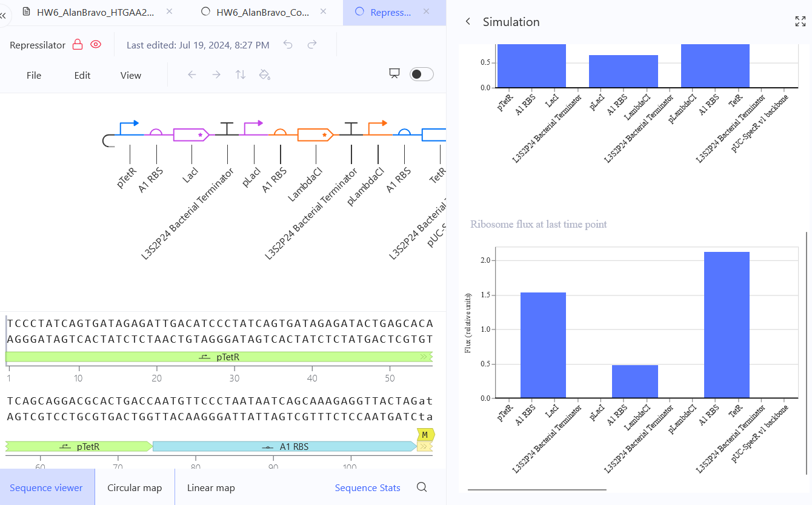The image size is (812, 505).
Task: Click the presentation screen icon
Action: click(x=394, y=73)
